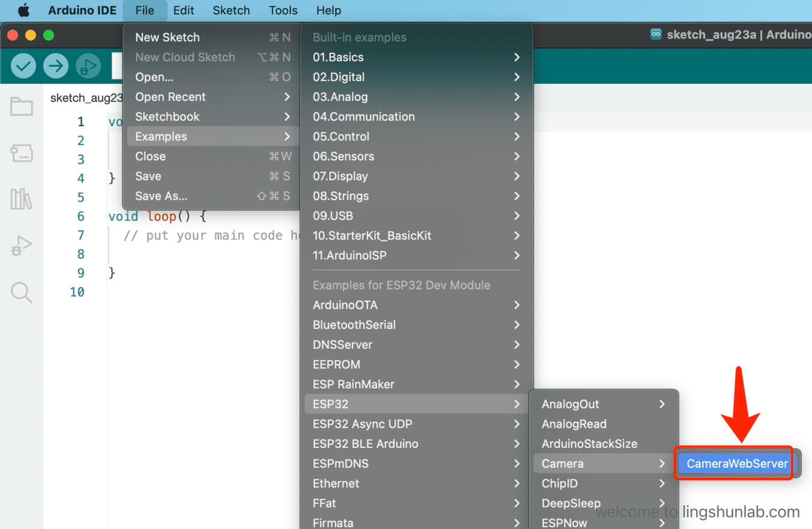Select the Camera submenu entry
812x529 pixels.
pyautogui.click(x=604, y=464)
